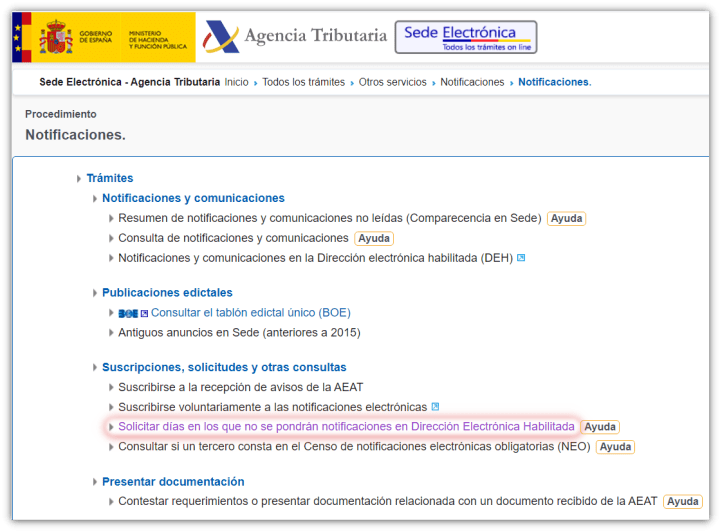The image size is (720, 532).
Task: Click the Ministerio de Hacienda y Función Pública text
Action: pyautogui.click(x=158, y=40)
